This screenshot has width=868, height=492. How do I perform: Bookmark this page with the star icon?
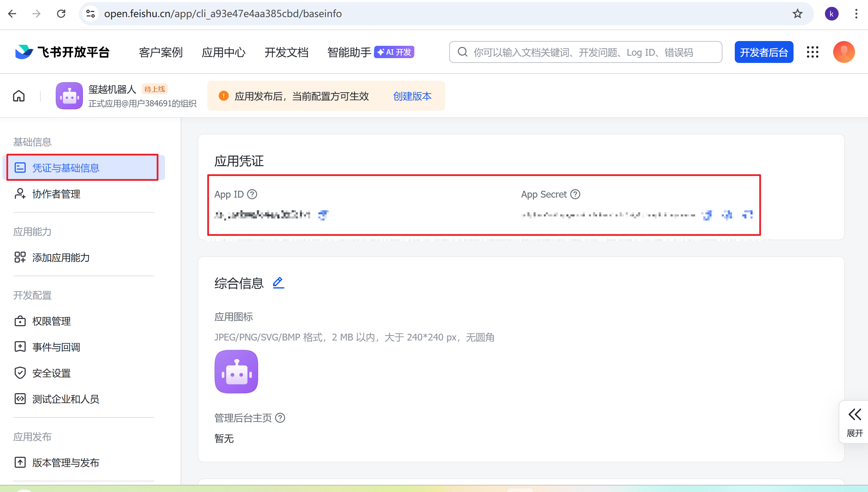[x=798, y=14]
